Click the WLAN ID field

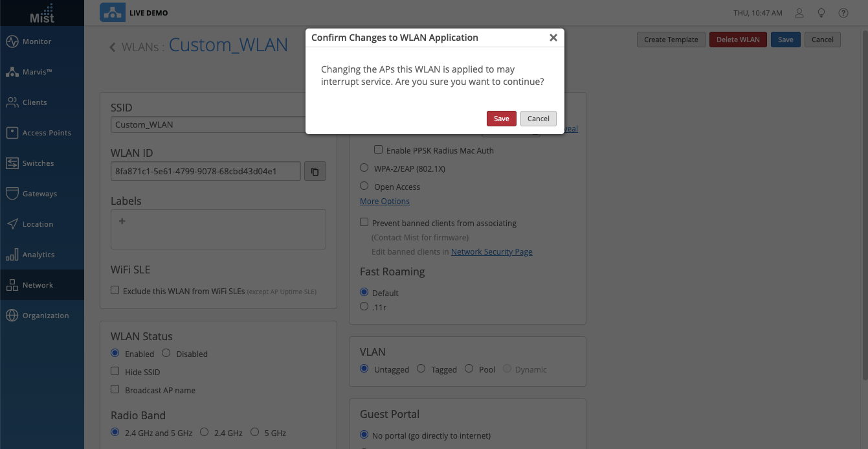[206, 171]
